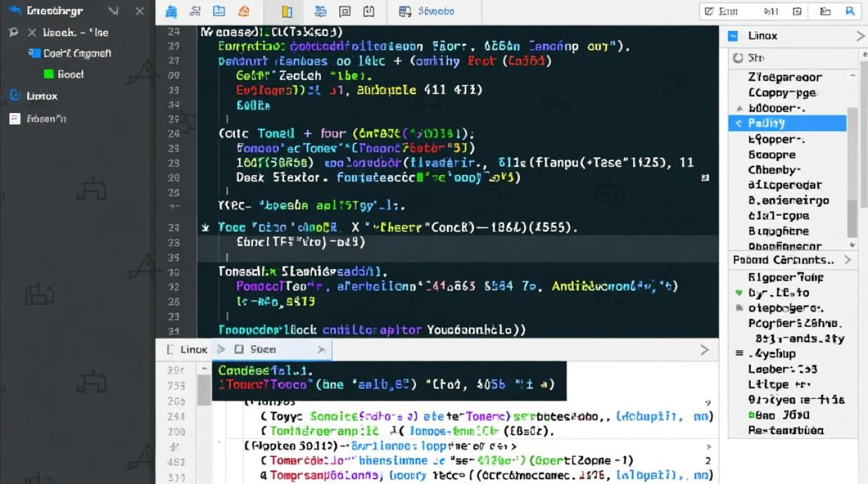Click the pencil edit icon at top right
This screenshot has width=868, height=484.
[710, 11]
